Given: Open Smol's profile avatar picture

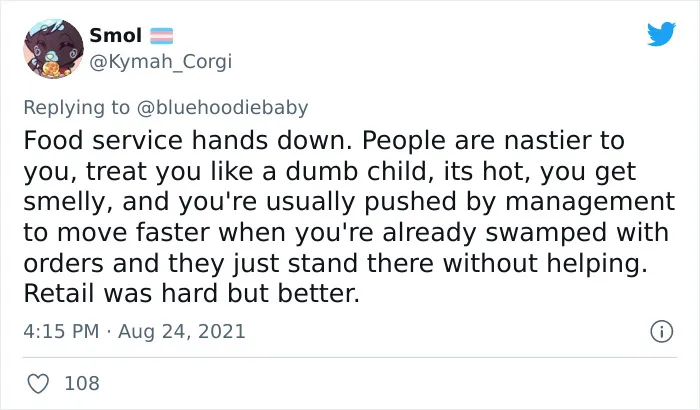Looking at the screenshot, I should (53, 49).
